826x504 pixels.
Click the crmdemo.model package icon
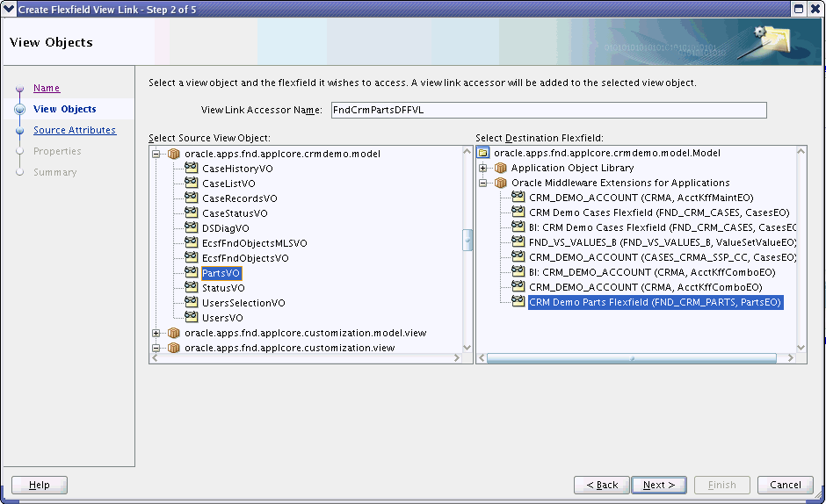coord(174,154)
